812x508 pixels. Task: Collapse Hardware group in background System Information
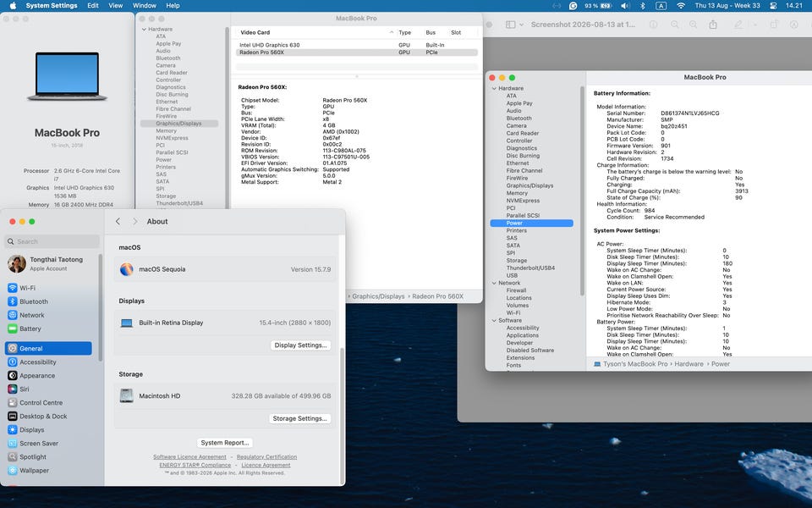144,30
